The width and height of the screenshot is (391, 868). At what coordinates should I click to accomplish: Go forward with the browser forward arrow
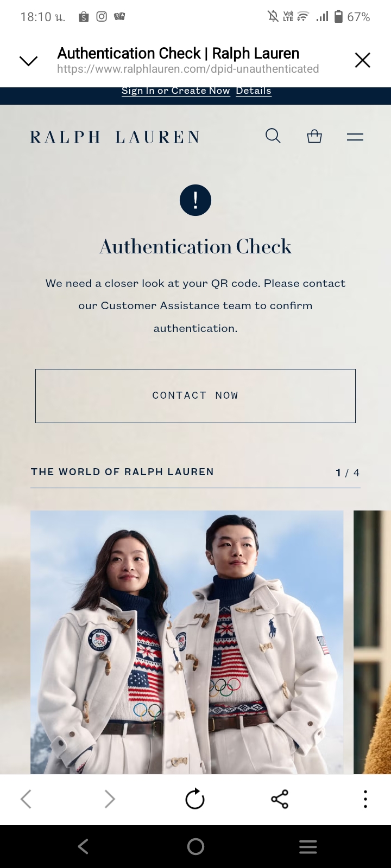coord(110,799)
